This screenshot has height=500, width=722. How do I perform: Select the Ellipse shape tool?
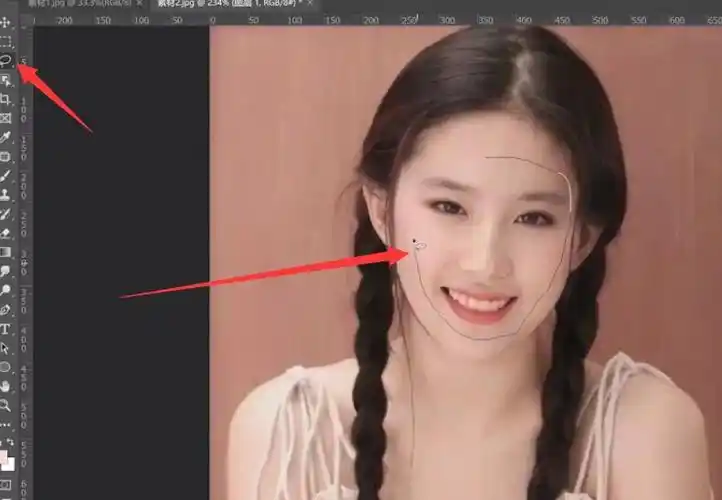(x=6, y=367)
